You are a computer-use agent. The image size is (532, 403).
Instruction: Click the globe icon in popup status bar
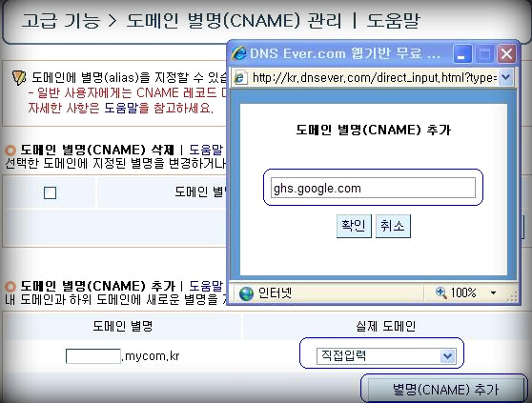point(246,293)
